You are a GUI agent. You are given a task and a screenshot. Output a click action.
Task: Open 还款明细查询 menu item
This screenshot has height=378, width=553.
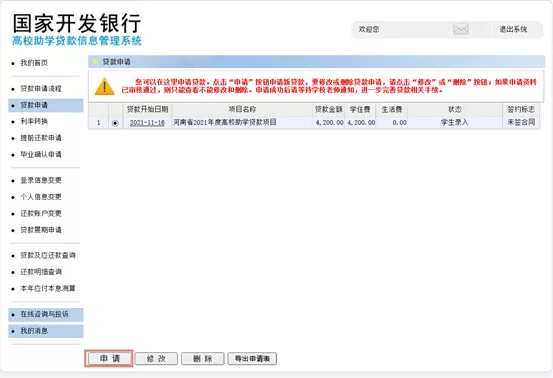point(41,272)
